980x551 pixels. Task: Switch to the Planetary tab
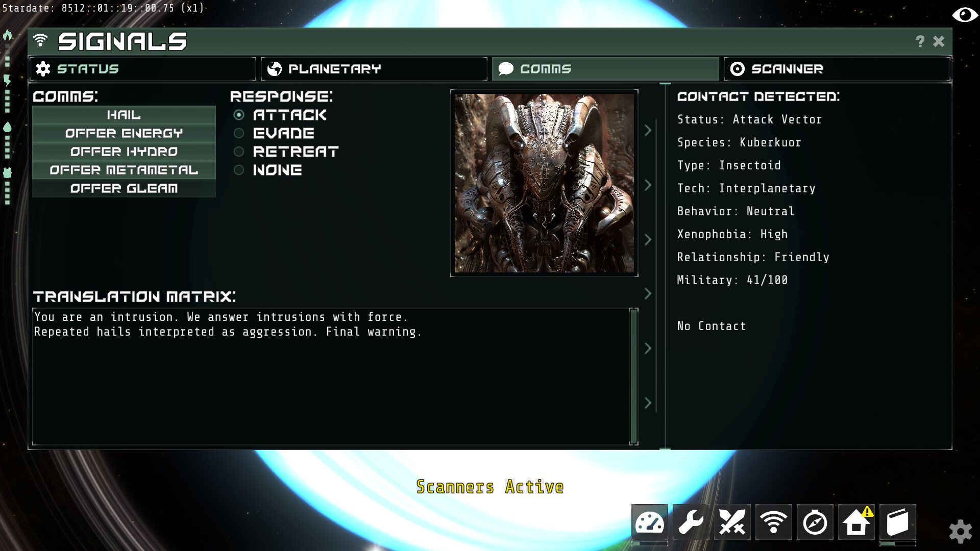pyautogui.click(x=373, y=68)
